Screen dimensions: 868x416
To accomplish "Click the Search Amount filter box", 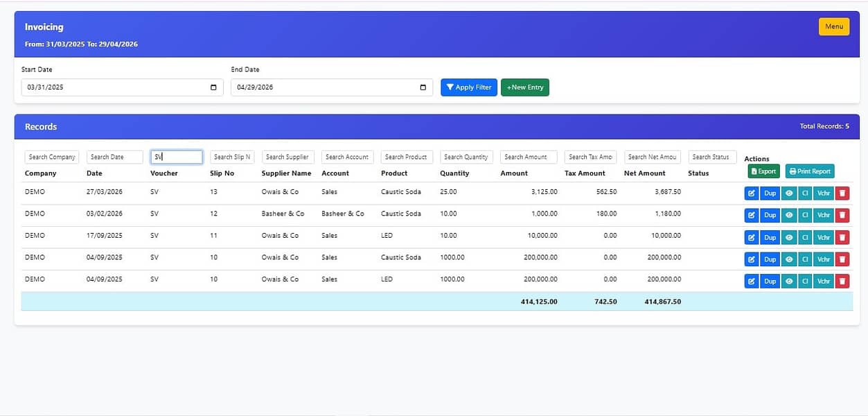I will click(x=529, y=157).
